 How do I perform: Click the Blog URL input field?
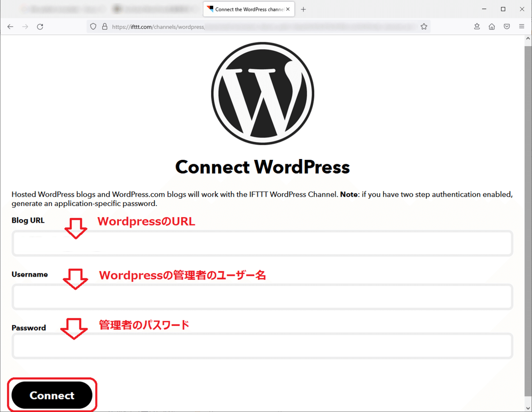[262, 243]
